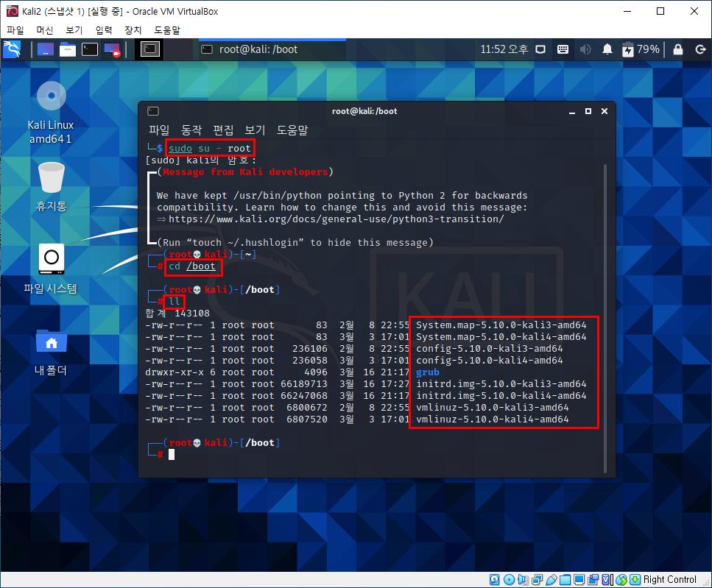712x588 pixels.
Task: Click the initrd.img-5.10.0-kali3-amd64 filename
Action: tap(501, 384)
